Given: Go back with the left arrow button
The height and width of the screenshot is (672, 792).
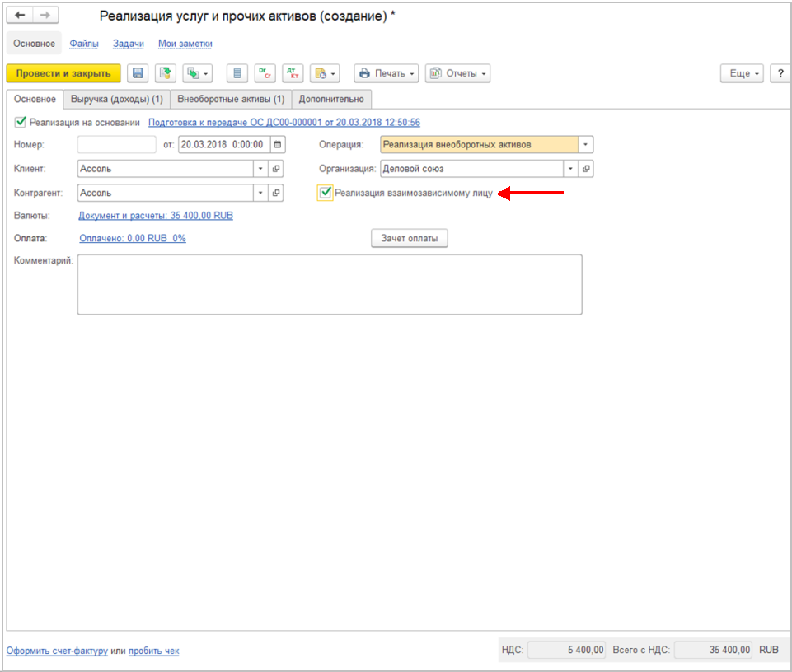Looking at the screenshot, I should coord(21,15).
